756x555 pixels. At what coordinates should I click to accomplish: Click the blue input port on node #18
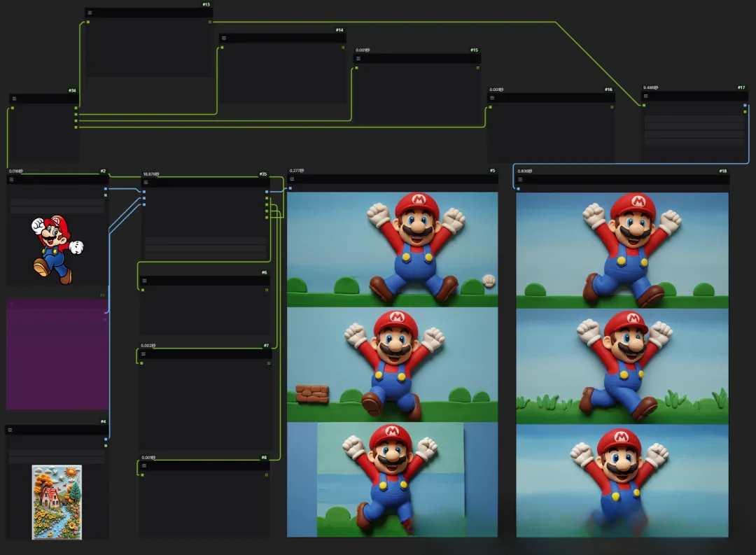click(x=519, y=189)
